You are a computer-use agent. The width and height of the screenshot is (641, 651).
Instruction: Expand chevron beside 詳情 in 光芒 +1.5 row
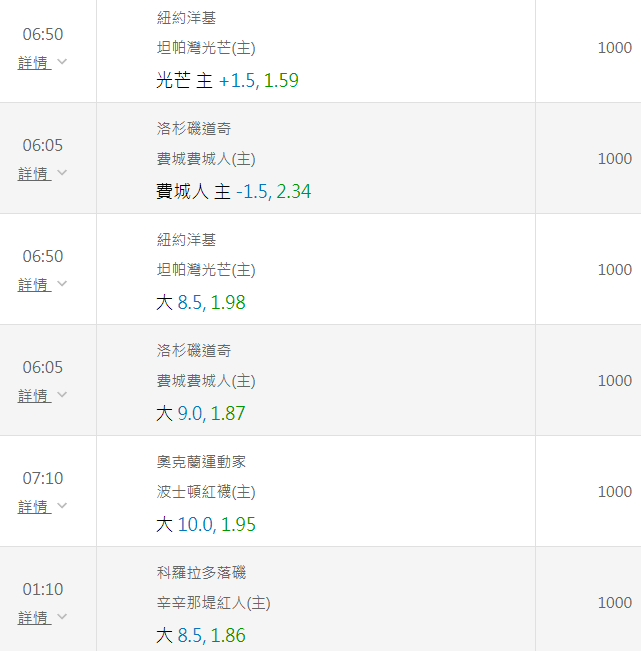(62, 62)
